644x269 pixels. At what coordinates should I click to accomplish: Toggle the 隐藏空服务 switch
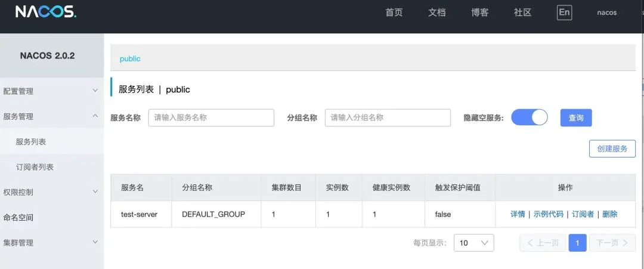click(x=529, y=118)
